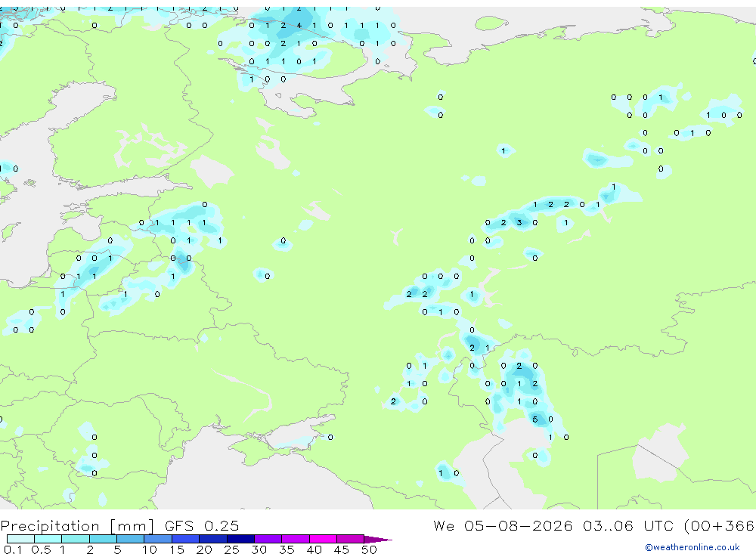Click the map precipitation value '5'

coord(534,419)
